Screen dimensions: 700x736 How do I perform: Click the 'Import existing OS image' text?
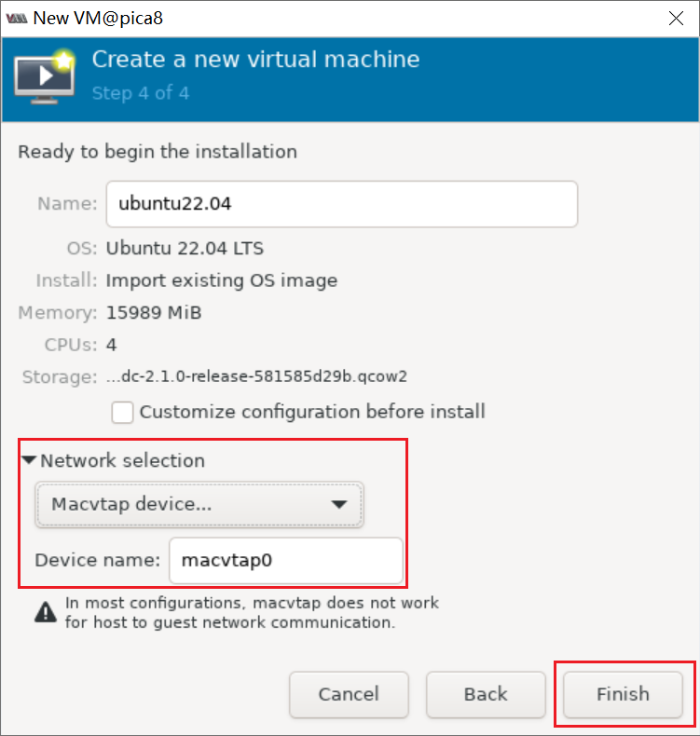pos(222,280)
